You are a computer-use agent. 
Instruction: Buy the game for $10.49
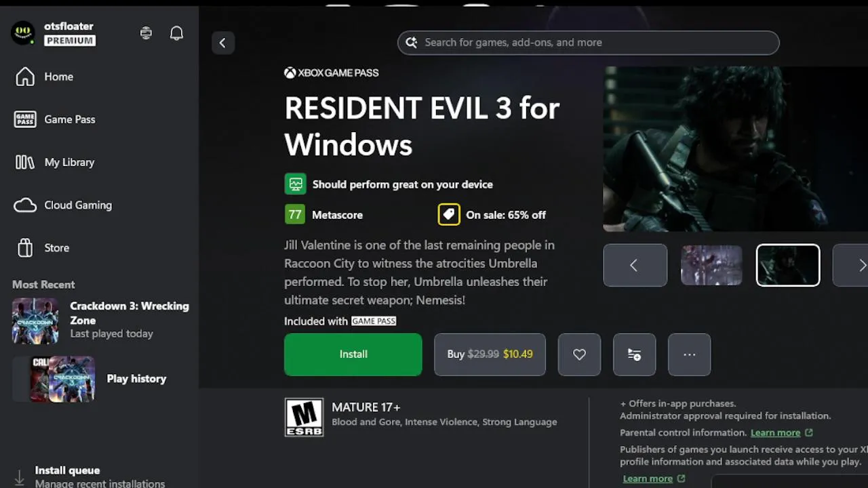point(490,354)
